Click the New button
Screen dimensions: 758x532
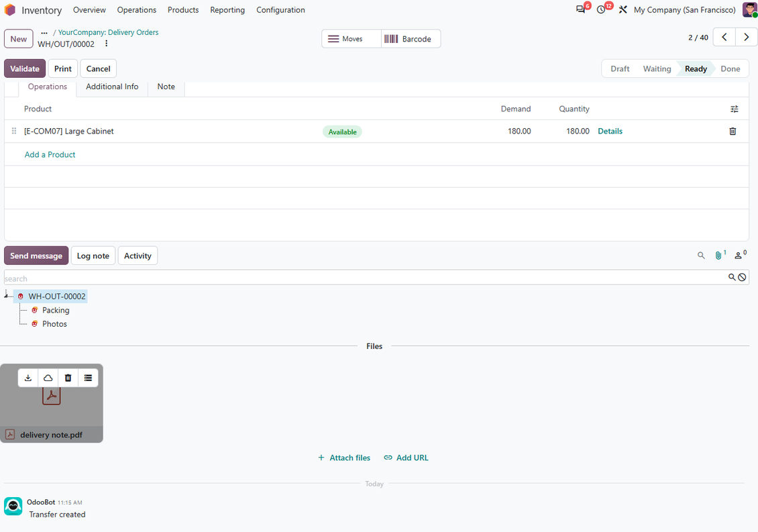pyautogui.click(x=19, y=39)
